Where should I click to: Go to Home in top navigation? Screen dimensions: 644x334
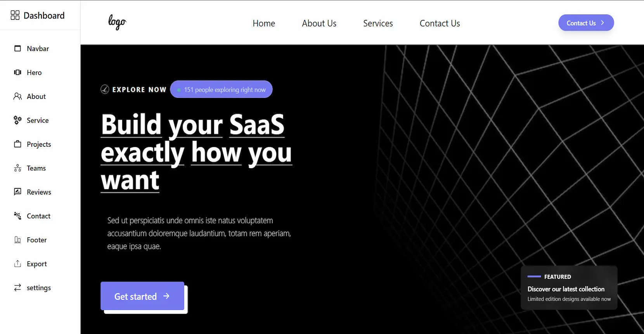pyautogui.click(x=264, y=23)
